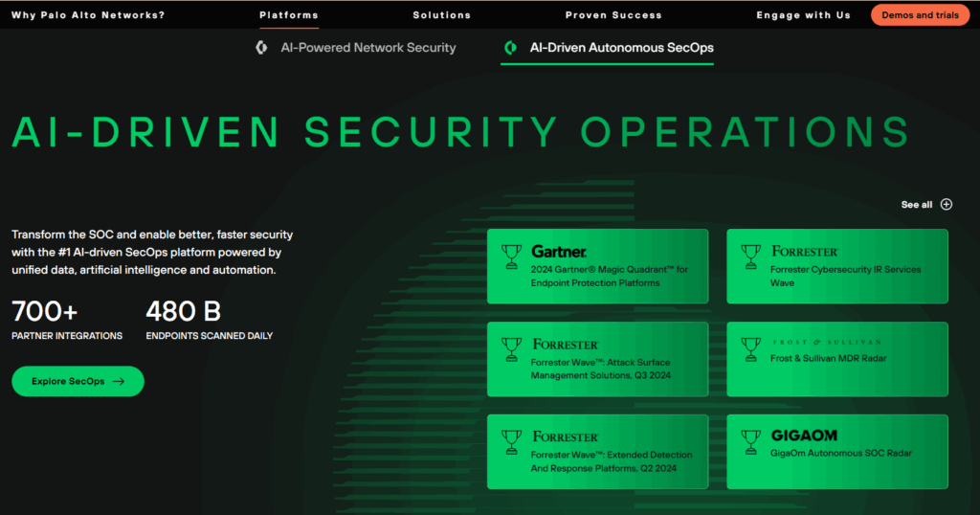Click Forrester logo on Attack Surface Management card
Viewport: 980px width, 515px height.
pos(565,345)
